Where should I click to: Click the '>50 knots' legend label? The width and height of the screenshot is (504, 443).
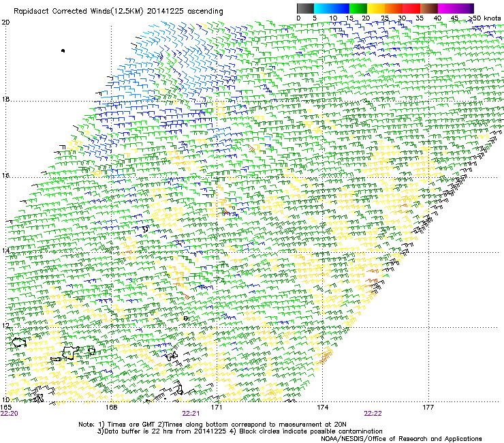click(485, 18)
